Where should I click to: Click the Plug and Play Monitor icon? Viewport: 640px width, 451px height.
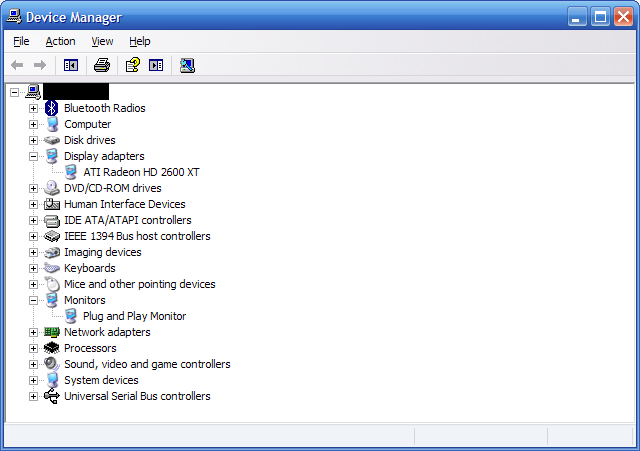point(71,316)
